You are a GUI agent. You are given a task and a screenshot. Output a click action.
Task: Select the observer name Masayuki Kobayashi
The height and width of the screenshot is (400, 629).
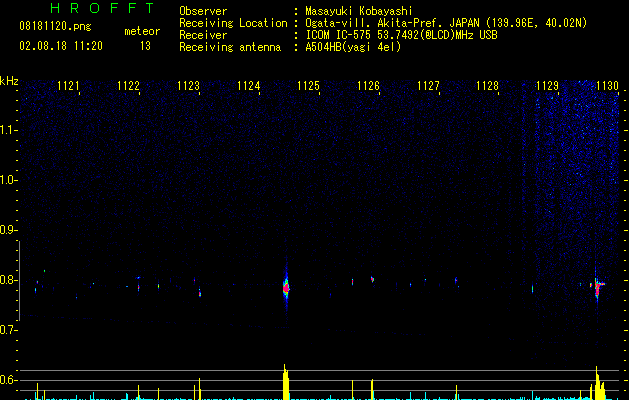pos(359,11)
